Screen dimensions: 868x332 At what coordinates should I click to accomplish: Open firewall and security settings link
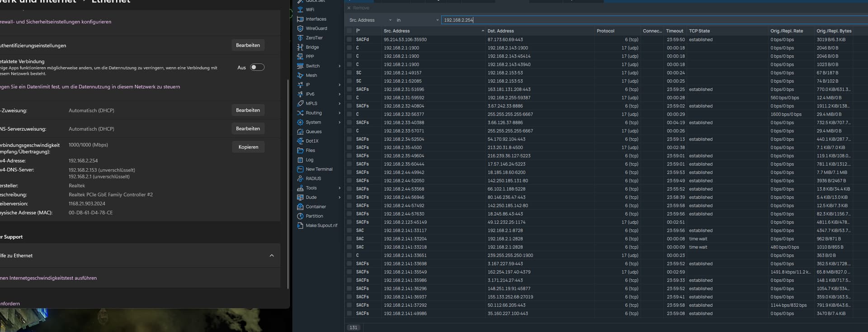coord(56,22)
